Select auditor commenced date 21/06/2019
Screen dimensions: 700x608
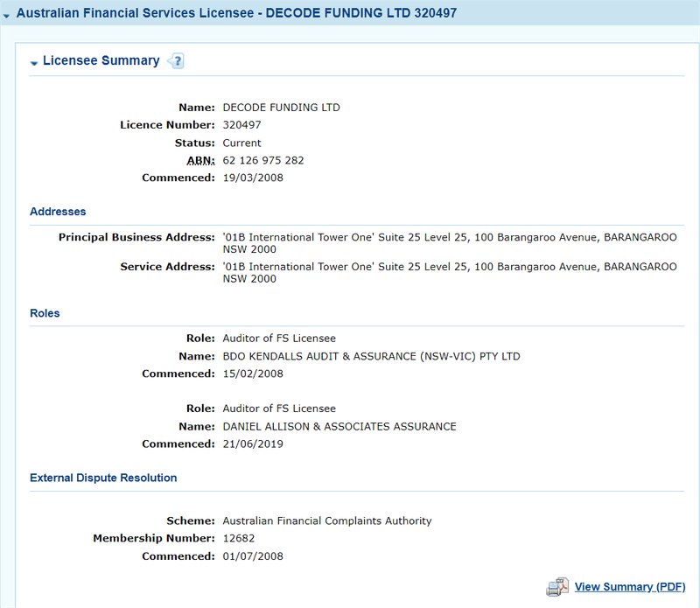pos(253,444)
